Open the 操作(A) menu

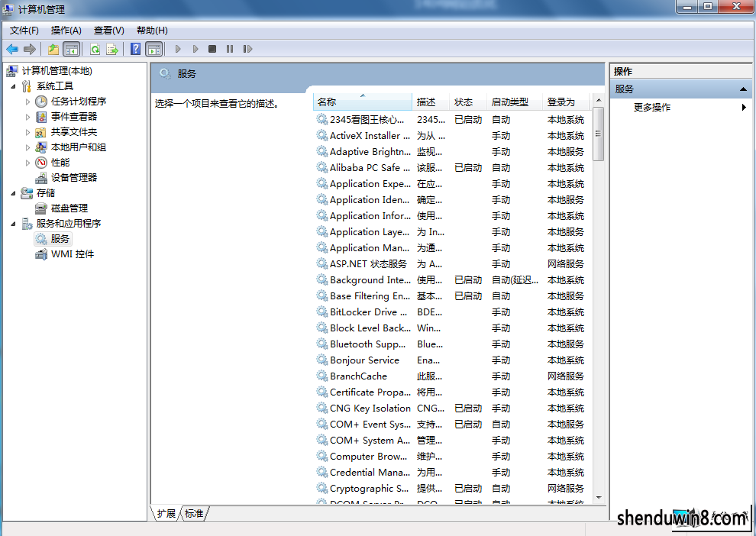point(66,31)
